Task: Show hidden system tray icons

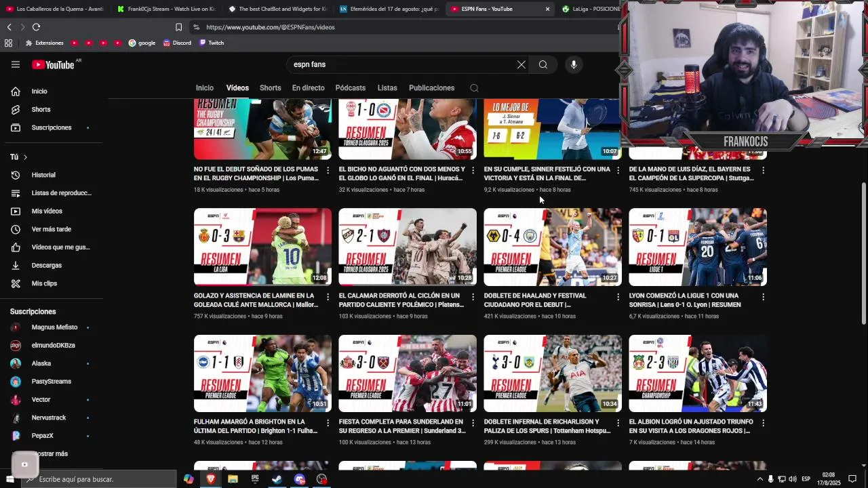Action: pos(759,479)
